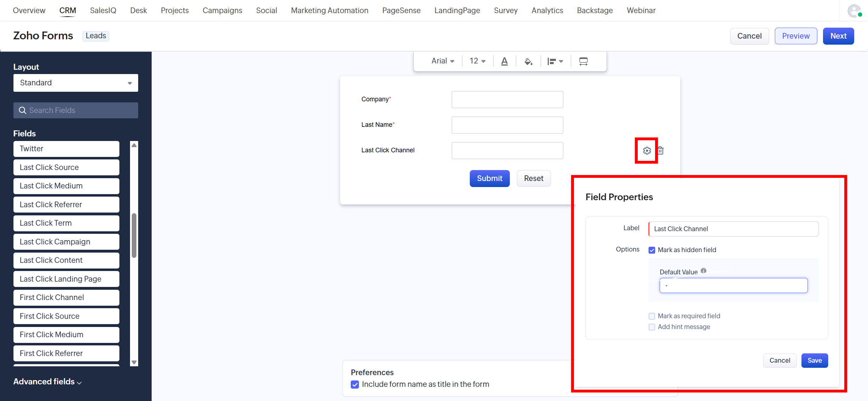Click the search magnifier in Search Fields
The image size is (868, 401).
point(22,111)
